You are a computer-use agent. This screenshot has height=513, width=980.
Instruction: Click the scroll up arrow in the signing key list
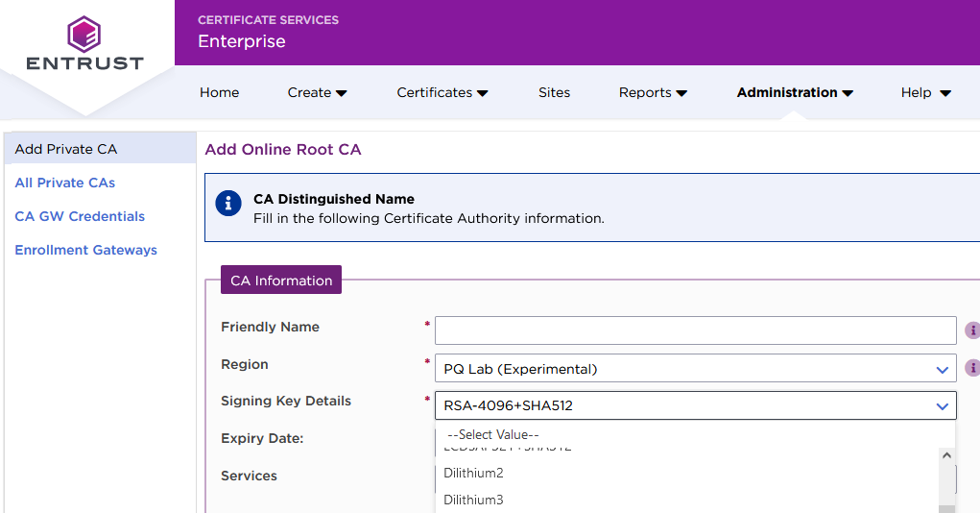click(946, 456)
